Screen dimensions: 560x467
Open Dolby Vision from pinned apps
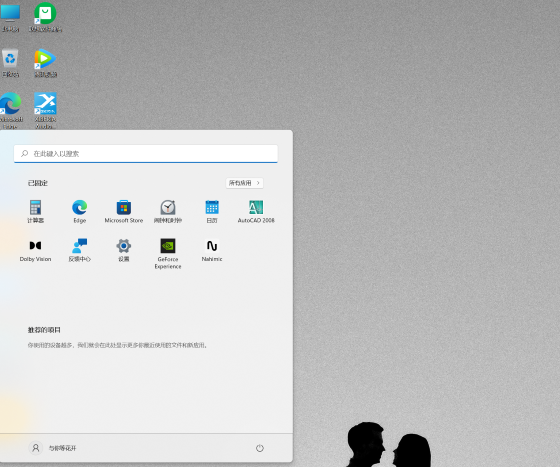pyautogui.click(x=35, y=250)
